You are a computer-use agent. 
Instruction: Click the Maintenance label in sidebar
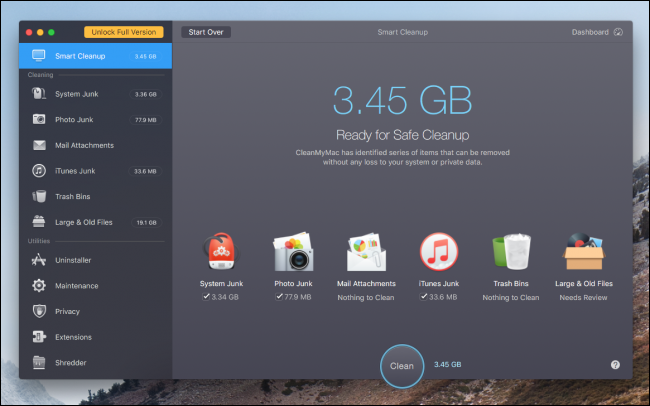pos(77,286)
